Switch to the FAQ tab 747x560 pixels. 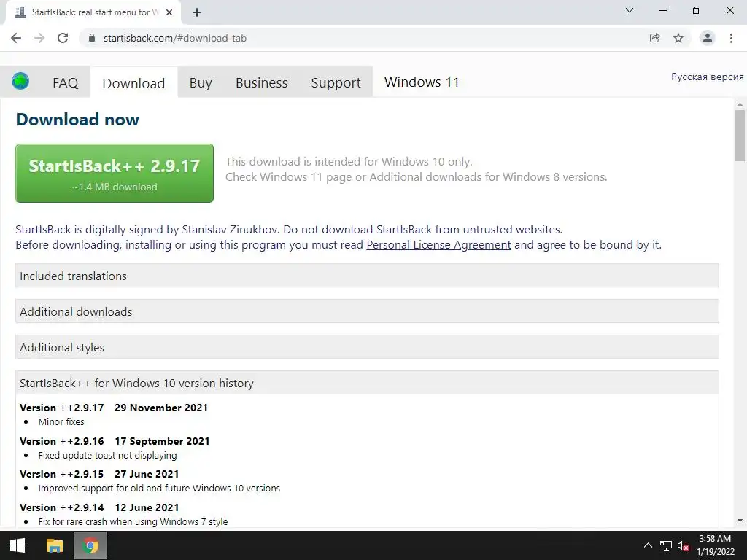click(65, 83)
